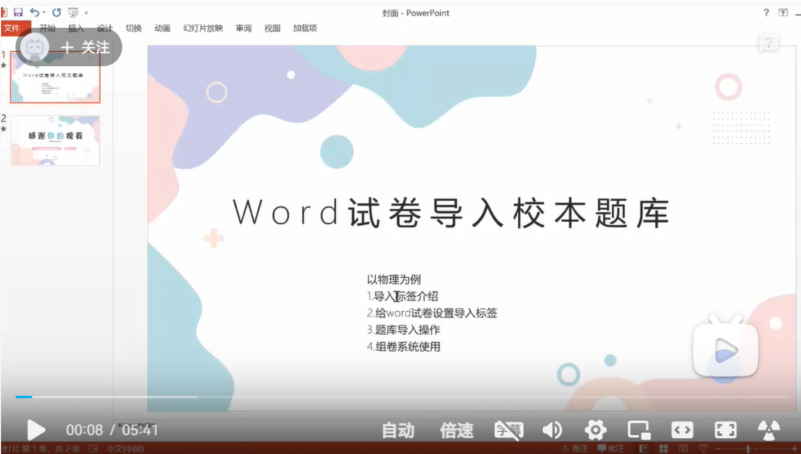Enter fullscreen with the fullscreen icon

coord(725,431)
